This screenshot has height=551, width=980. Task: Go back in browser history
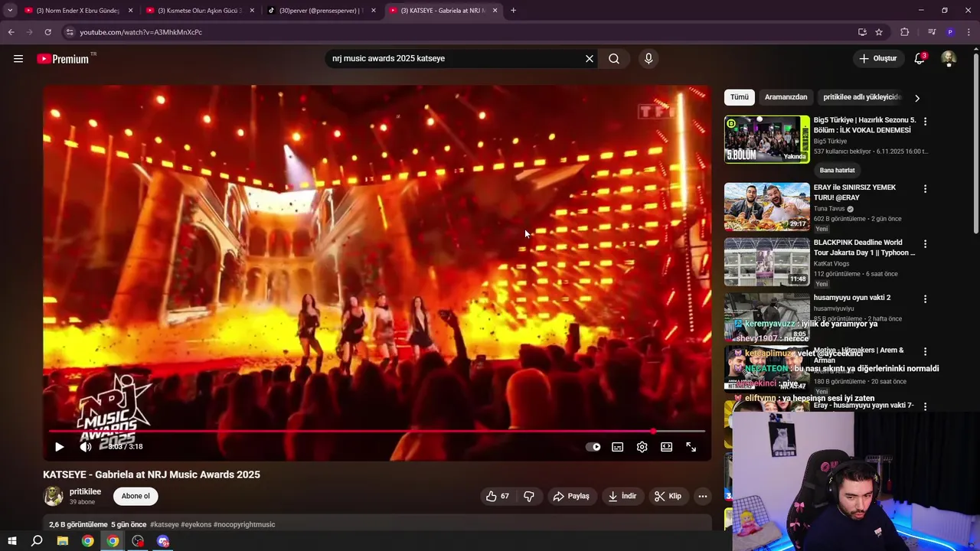pyautogui.click(x=11, y=32)
